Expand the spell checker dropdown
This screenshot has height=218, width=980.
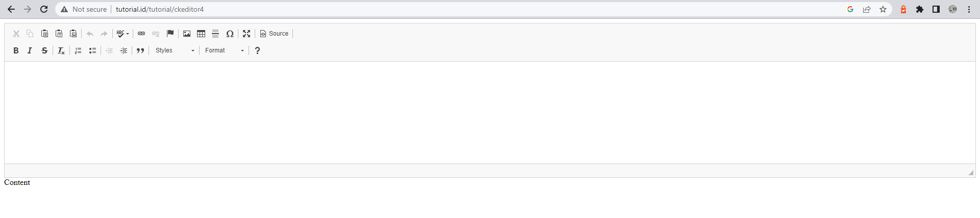coord(123,34)
